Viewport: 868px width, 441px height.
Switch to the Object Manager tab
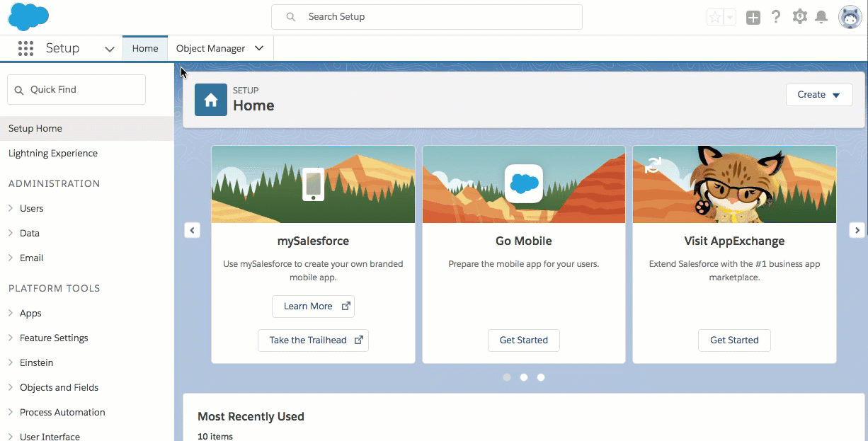coord(210,48)
